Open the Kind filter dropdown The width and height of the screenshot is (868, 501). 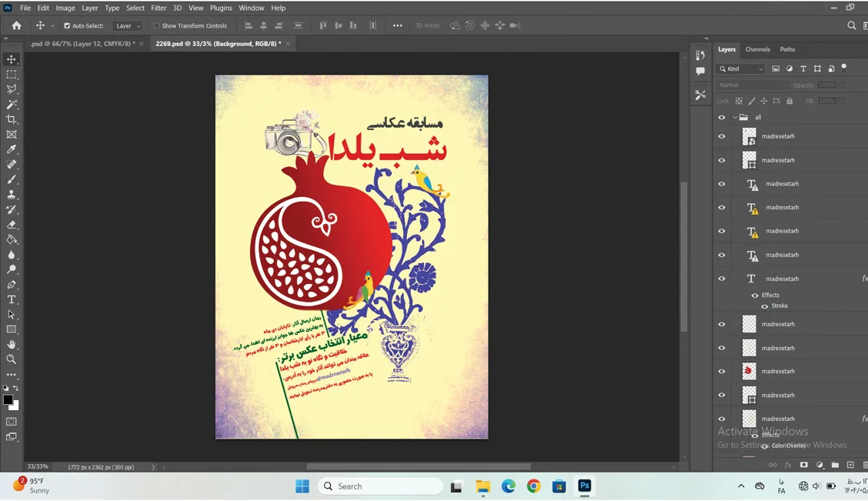click(741, 68)
